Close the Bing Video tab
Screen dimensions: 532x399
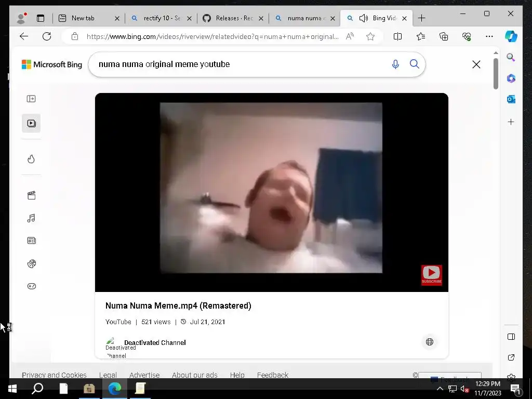click(404, 18)
